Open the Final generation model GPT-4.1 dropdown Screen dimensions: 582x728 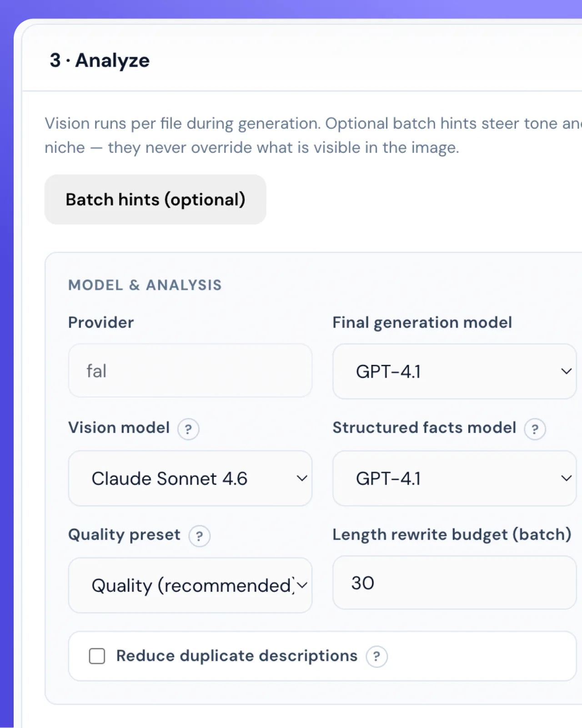point(455,371)
